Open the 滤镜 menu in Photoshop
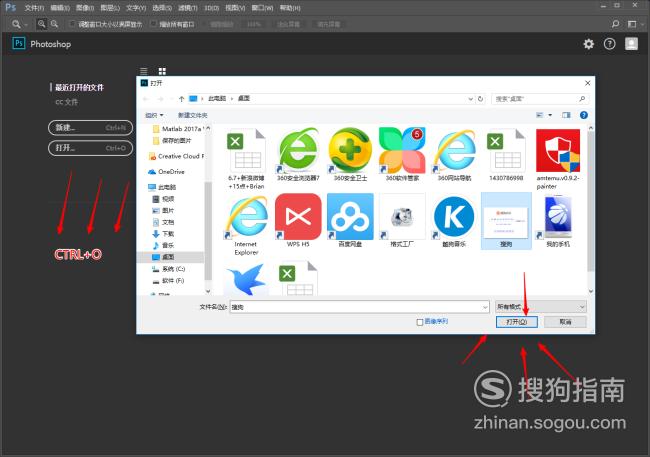Image resolution: width=650 pixels, height=457 pixels. (x=187, y=8)
